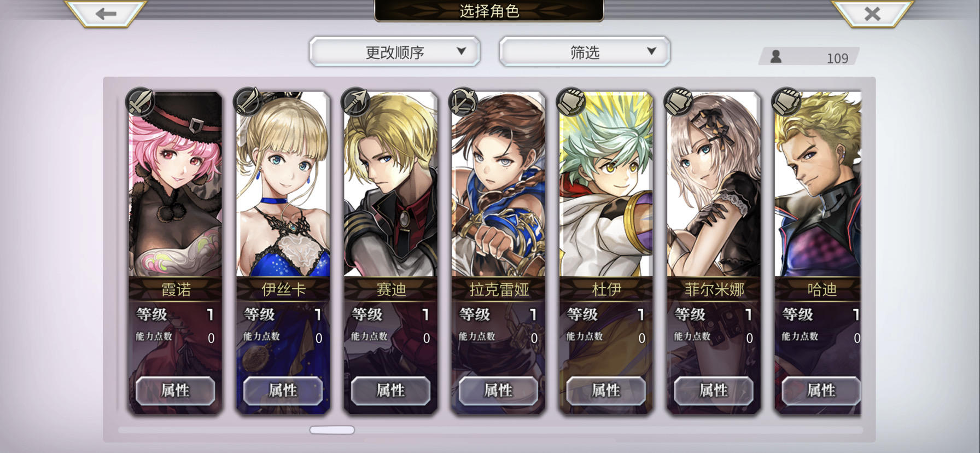Screen dimensions: 980x453
Task: Expand the 筛选 filter dropdown
Action: pyautogui.click(x=585, y=52)
